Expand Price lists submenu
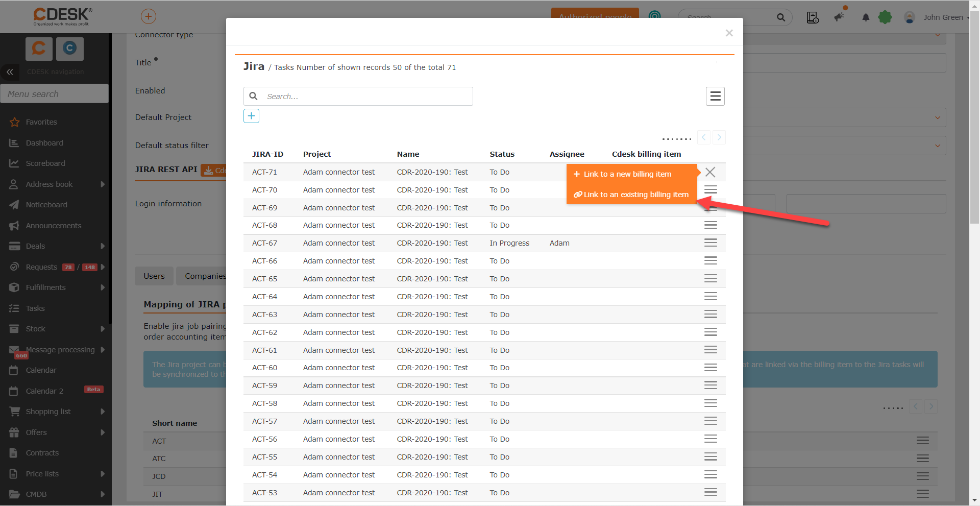The width and height of the screenshot is (980, 506). pos(103,474)
